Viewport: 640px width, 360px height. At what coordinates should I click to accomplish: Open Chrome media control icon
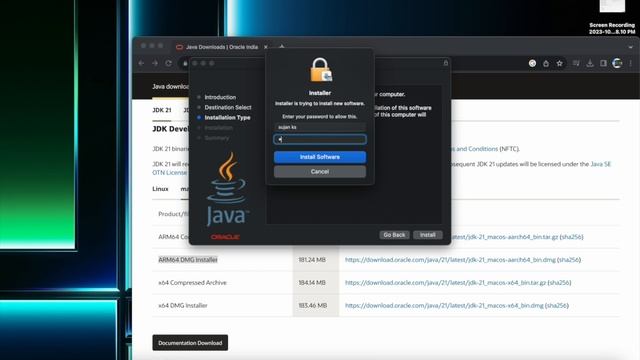tap(576, 63)
